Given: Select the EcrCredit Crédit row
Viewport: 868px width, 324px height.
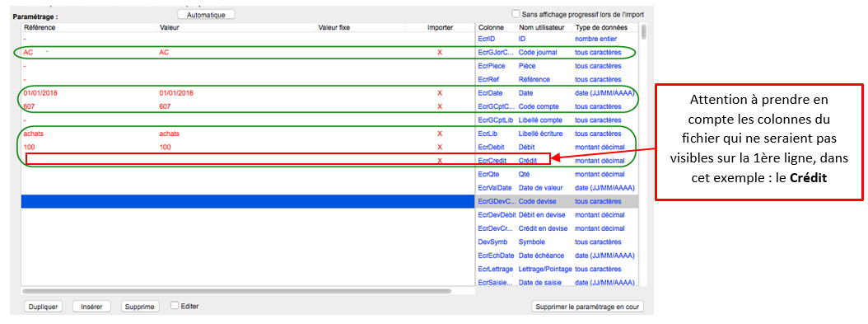Looking at the screenshot, I should (557, 161).
